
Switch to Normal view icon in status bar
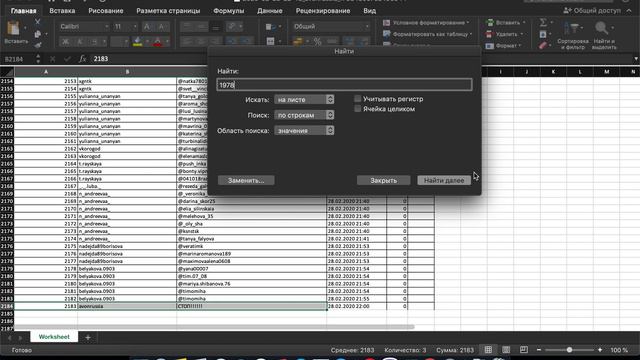[488, 350]
